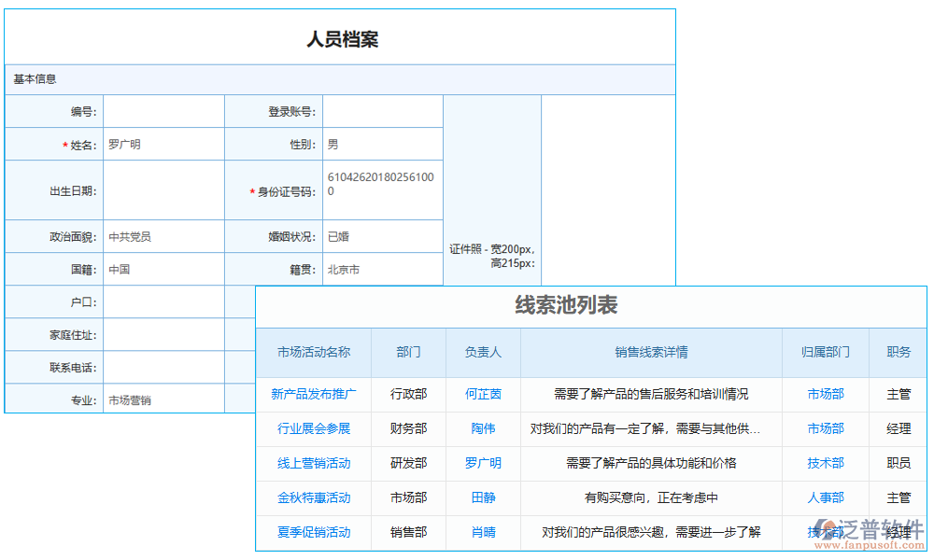Open the 性别 field showing 男
Viewport: 934px width, 560px height.
382,145
